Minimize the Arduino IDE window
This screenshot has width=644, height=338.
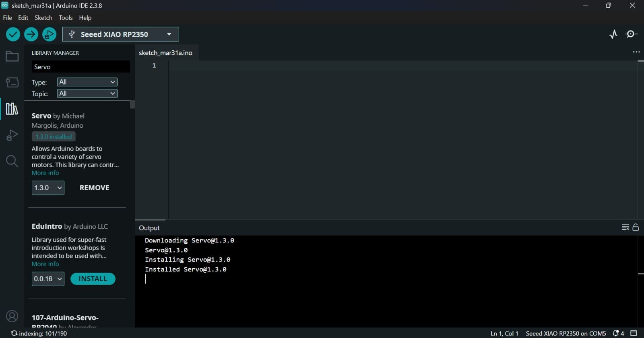585,5
